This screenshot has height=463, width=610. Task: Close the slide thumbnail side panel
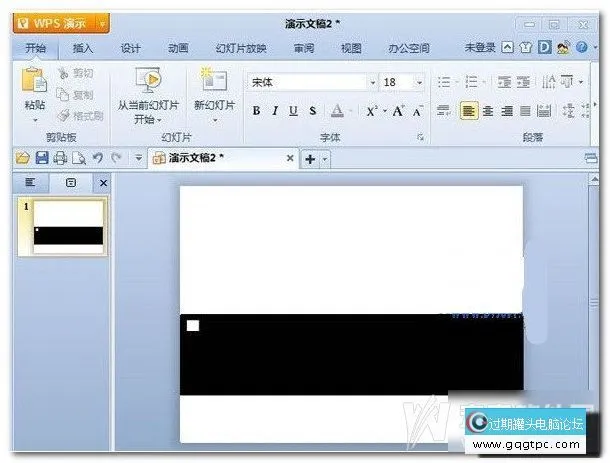[103, 183]
